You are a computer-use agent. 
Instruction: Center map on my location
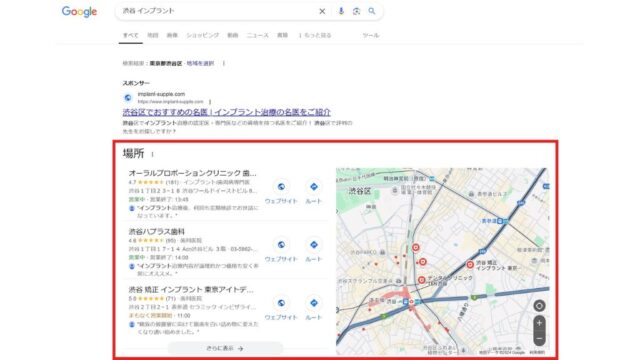point(539,305)
